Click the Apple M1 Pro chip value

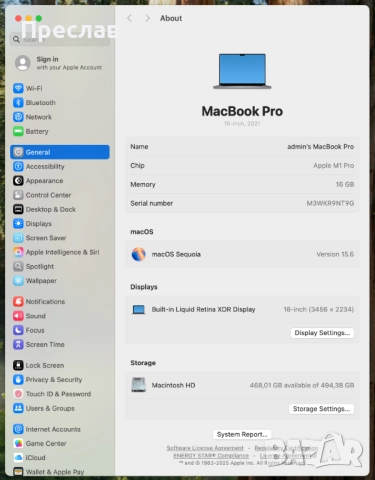(334, 166)
